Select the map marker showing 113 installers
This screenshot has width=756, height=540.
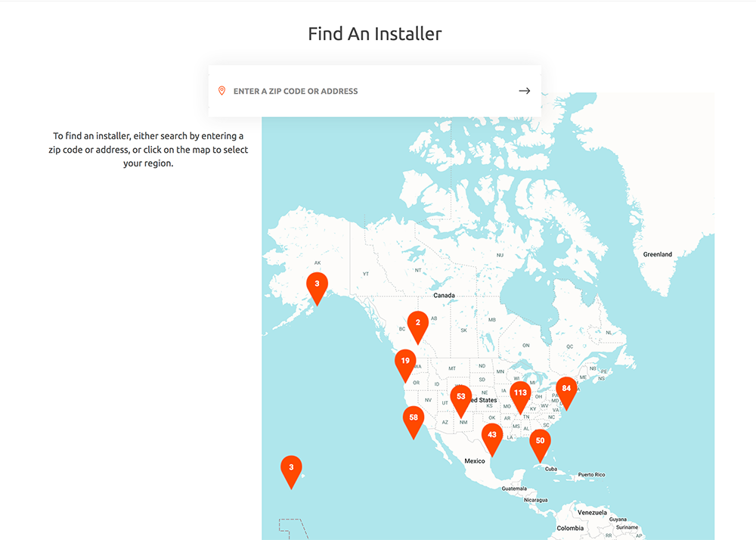pyautogui.click(x=519, y=395)
